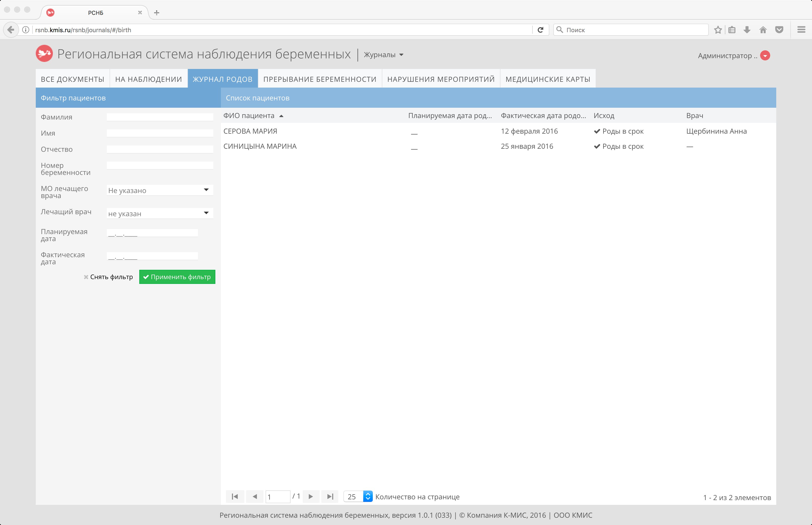
Task: Go to next page pager arrow
Action: pos(311,496)
